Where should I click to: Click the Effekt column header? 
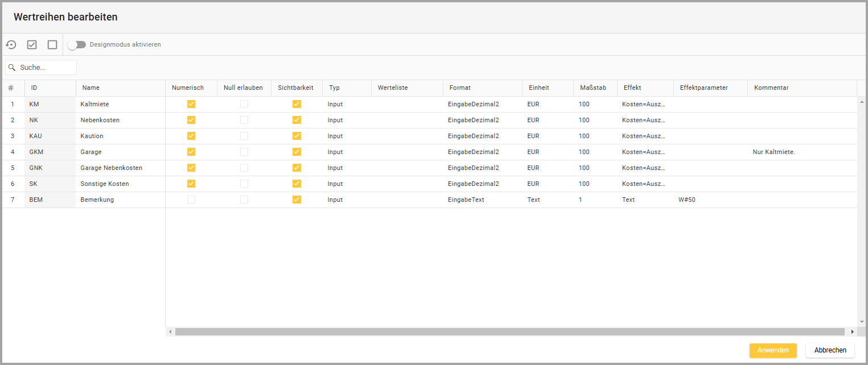tap(632, 88)
